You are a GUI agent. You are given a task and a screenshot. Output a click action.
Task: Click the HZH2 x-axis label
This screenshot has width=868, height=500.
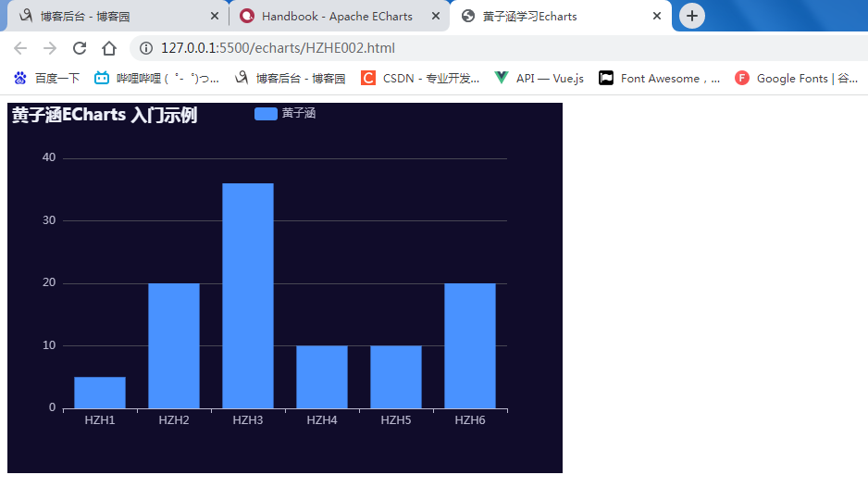pos(174,420)
